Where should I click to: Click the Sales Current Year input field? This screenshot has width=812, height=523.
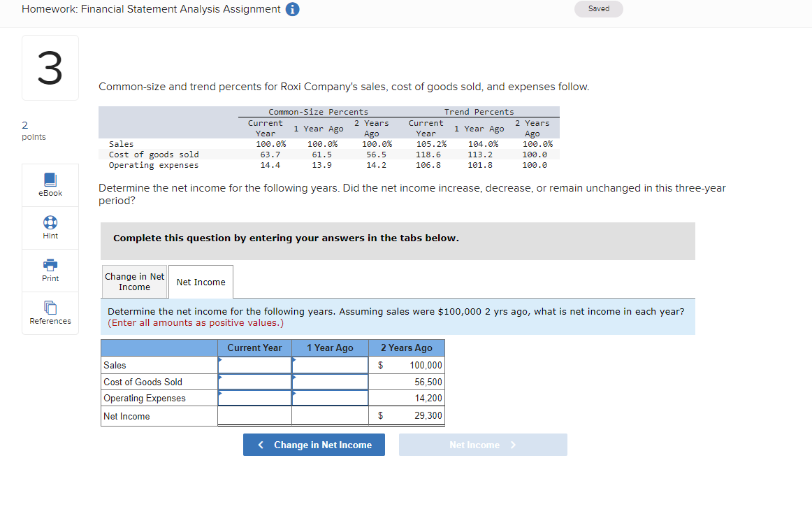[x=254, y=364]
